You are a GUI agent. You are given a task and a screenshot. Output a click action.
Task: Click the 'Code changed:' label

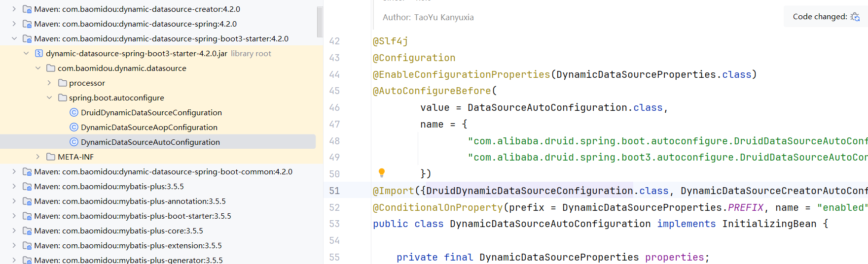(820, 17)
